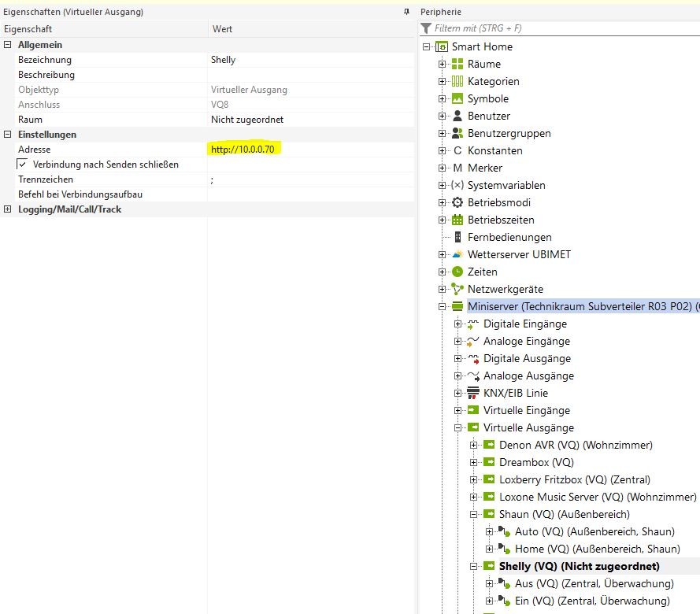The image size is (700, 614).
Task: Click the Kategorien icon
Action: coord(457,81)
